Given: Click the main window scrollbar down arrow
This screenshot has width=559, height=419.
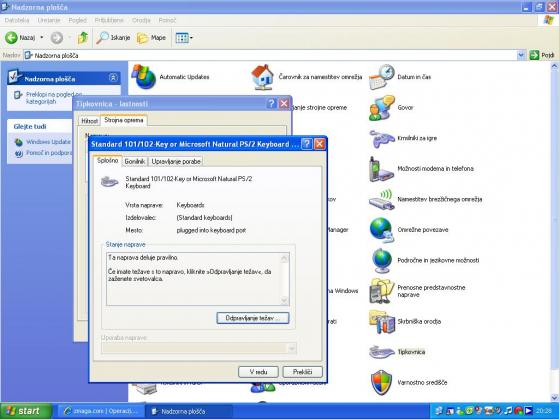Looking at the screenshot, I should pyautogui.click(x=554, y=398).
